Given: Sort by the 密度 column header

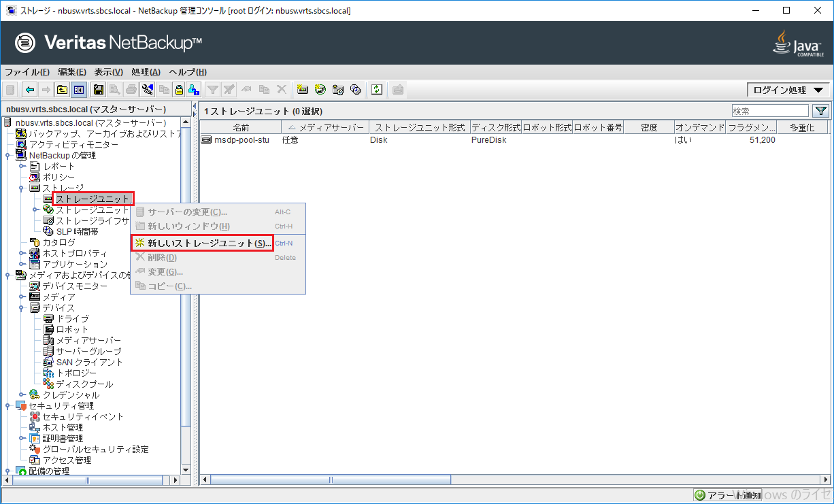Looking at the screenshot, I should pyautogui.click(x=649, y=127).
